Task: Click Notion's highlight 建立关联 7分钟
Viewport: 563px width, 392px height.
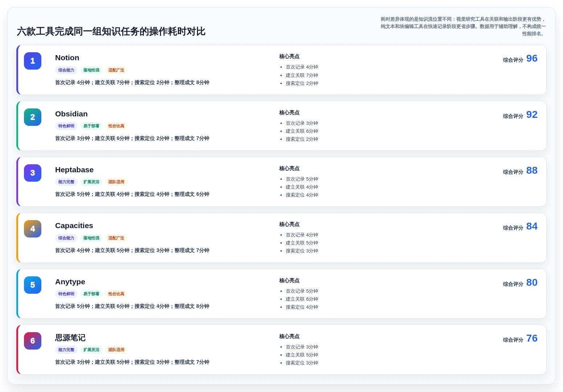Action: [302, 75]
